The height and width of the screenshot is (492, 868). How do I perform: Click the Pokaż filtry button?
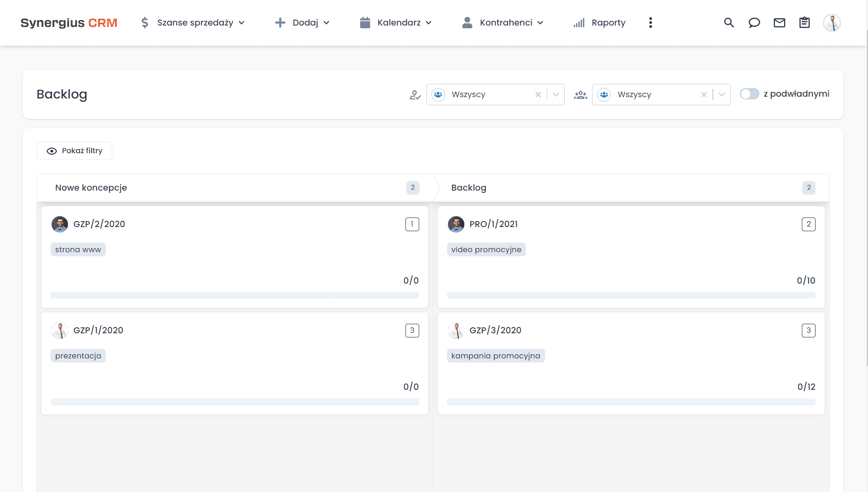click(74, 150)
